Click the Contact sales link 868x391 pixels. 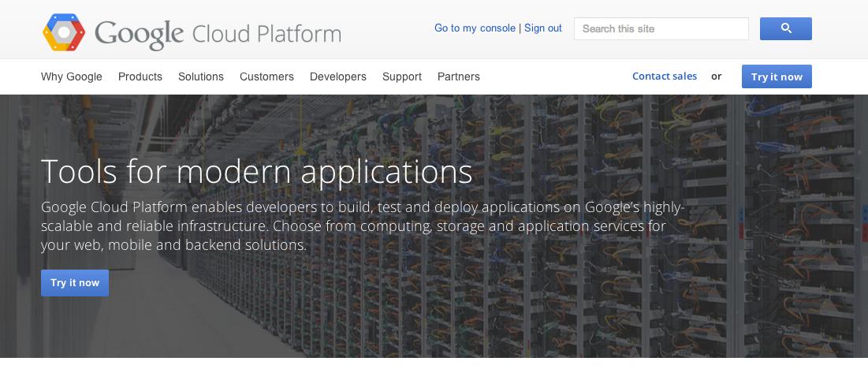(x=665, y=76)
